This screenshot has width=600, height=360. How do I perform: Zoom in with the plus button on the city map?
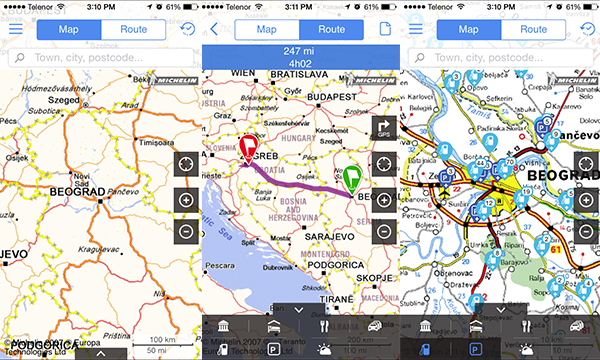[586, 200]
